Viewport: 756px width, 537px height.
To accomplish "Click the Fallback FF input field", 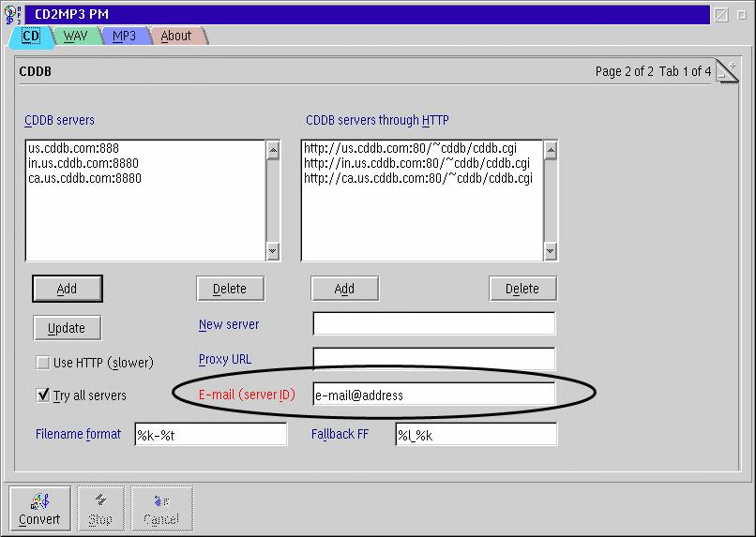I will pos(476,435).
